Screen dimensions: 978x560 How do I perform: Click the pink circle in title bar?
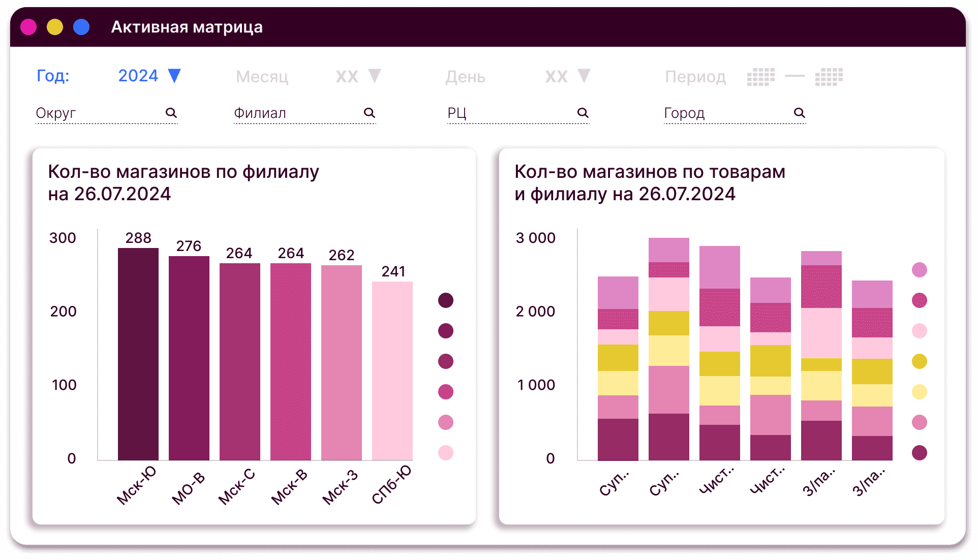(x=28, y=27)
